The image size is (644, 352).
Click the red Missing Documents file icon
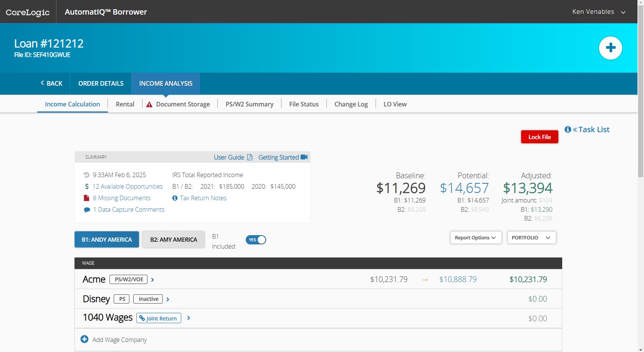point(87,198)
